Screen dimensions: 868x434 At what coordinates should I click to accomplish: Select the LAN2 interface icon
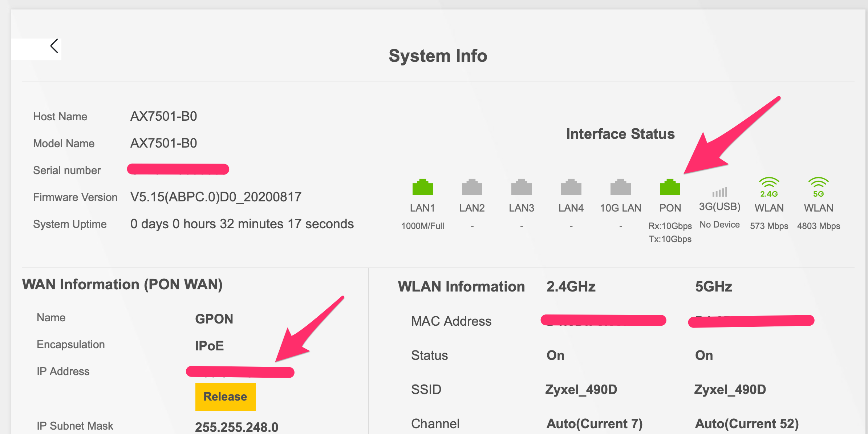pos(472,187)
